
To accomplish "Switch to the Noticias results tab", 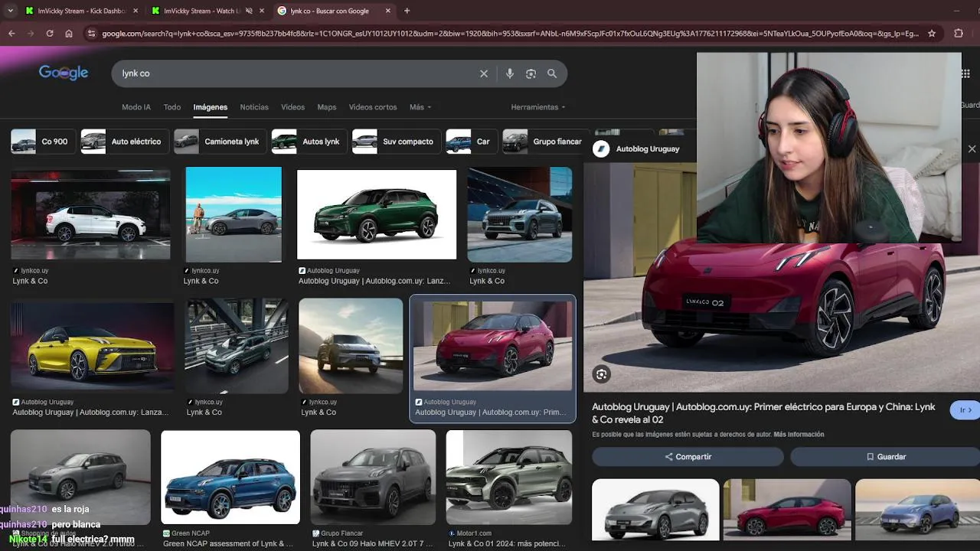I will (x=254, y=107).
